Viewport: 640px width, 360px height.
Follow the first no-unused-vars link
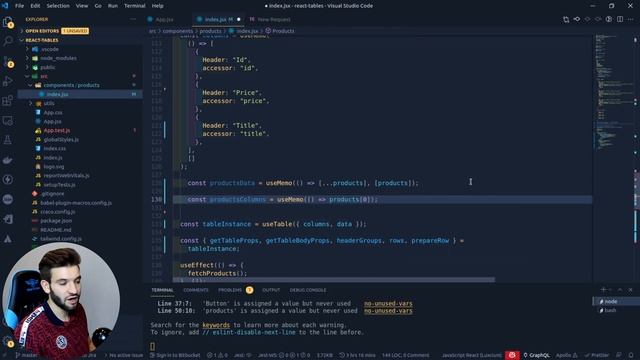[x=388, y=303]
